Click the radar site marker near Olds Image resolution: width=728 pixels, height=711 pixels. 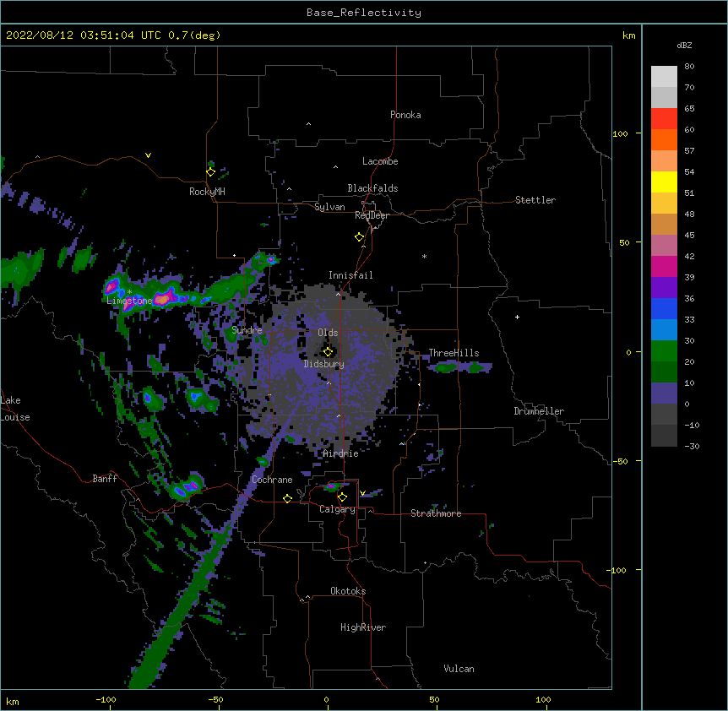coord(329,351)
